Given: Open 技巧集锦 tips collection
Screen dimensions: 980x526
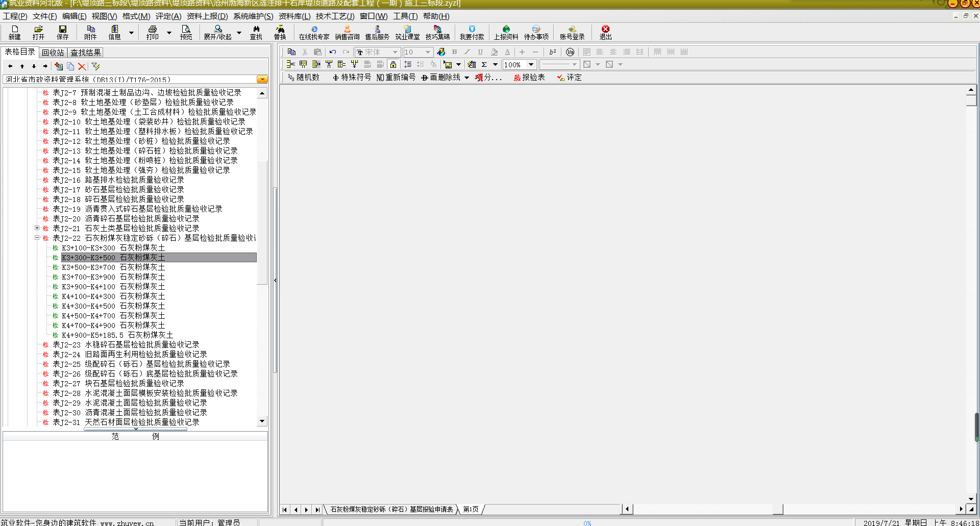Looking at the screenshot, I should coord(437,33).
